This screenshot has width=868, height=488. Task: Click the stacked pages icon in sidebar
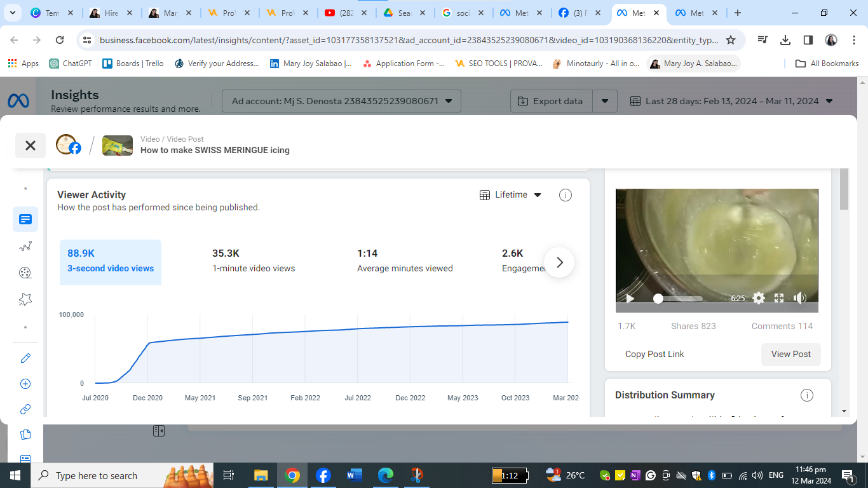(x=25, y=435)
